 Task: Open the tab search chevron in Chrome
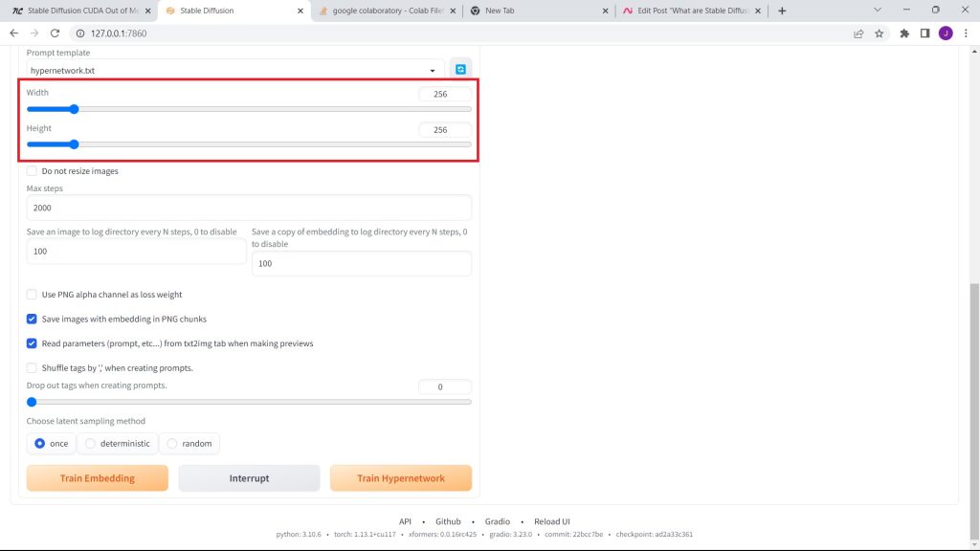click(878, 10)
